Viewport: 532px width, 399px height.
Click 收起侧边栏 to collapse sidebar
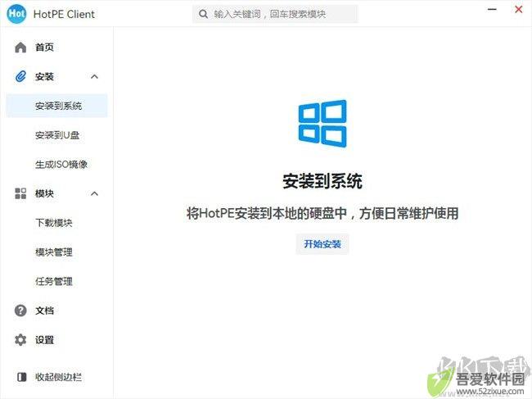click(x=58, y=377)
